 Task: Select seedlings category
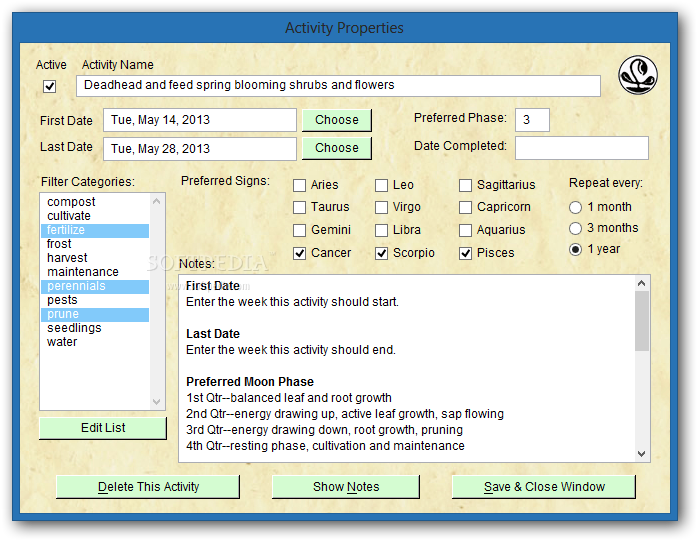point(95,328)
